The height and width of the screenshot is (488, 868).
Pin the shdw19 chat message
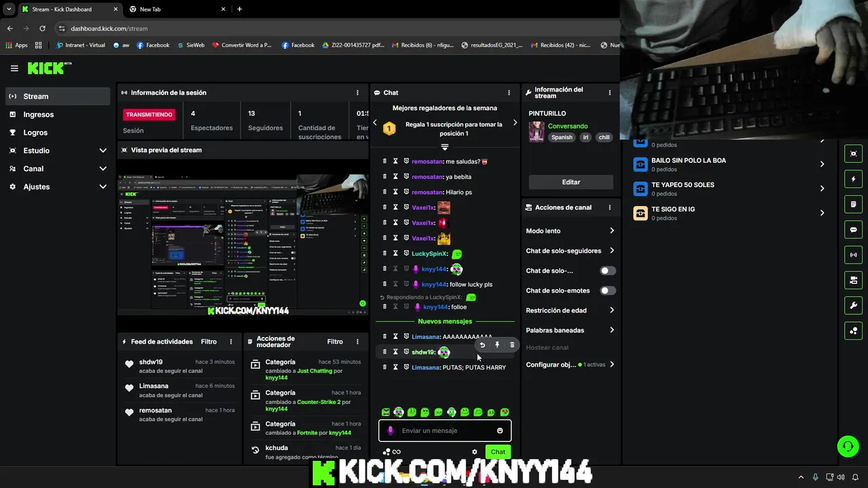tap(497, 345)
